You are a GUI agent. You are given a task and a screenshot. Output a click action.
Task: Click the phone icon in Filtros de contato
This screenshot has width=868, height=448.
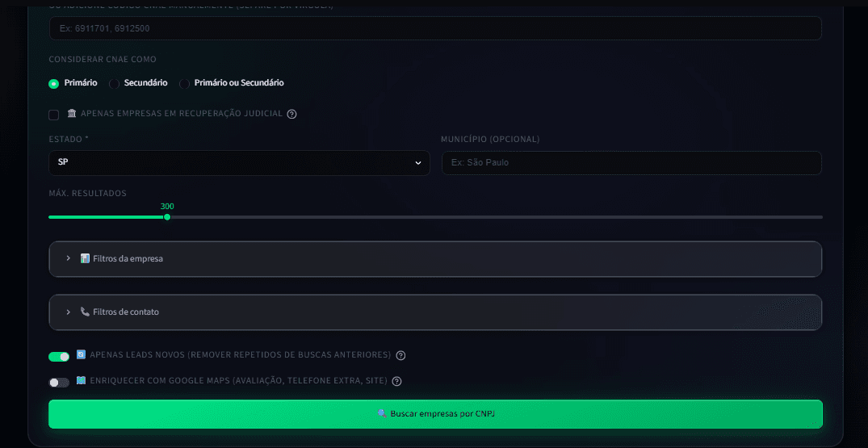pos(85,312)
